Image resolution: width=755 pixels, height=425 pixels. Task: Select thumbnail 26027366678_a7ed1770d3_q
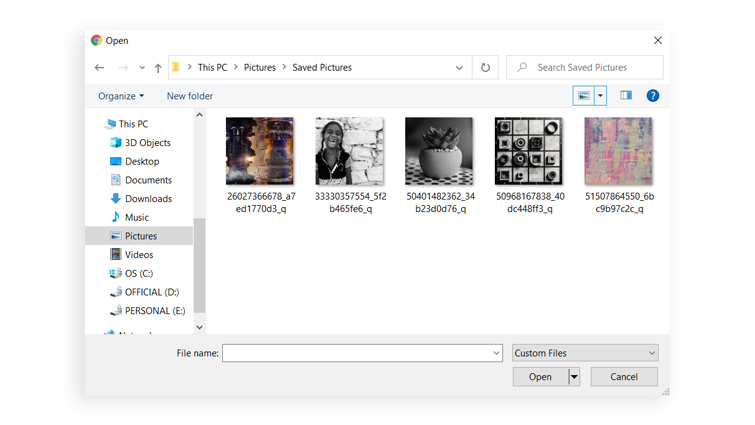[260, 151]
